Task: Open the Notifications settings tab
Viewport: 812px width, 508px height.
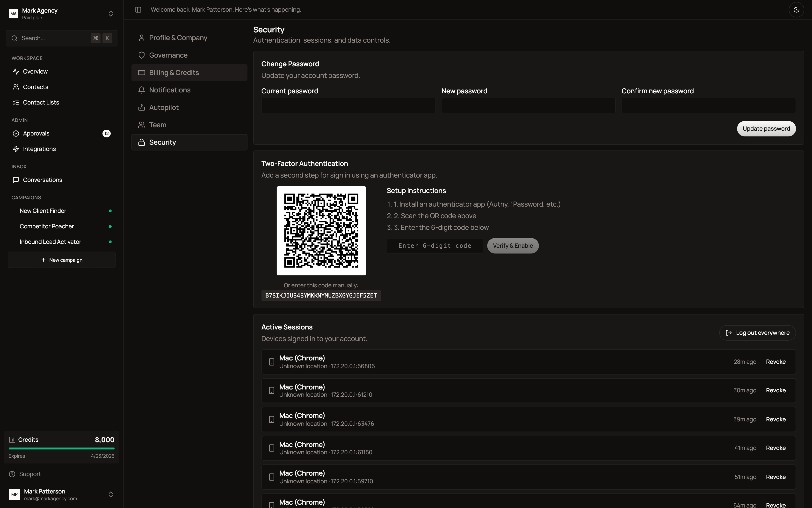Action: click(x=189, y=90)
